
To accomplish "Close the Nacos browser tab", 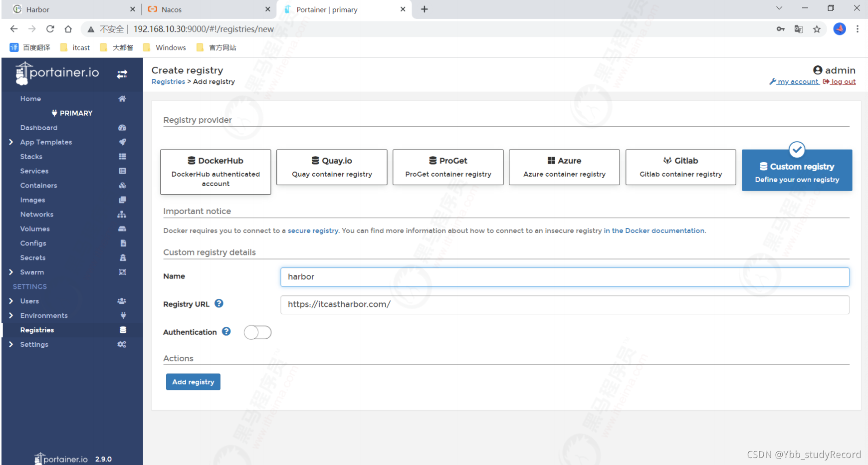I will point(267,9).
